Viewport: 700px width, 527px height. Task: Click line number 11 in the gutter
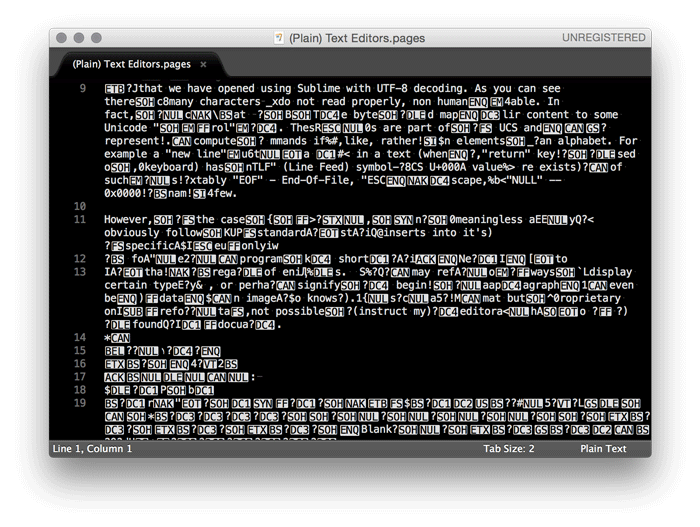pos(78,219)
